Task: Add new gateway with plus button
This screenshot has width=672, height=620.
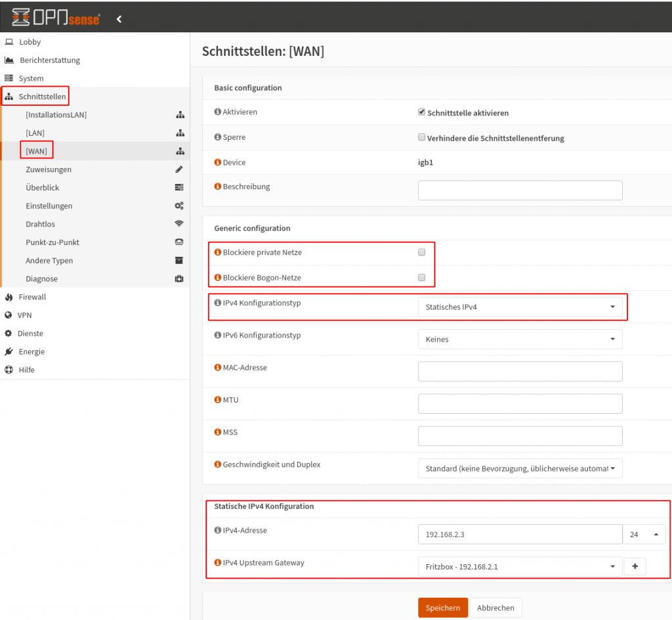Action: 635,566
